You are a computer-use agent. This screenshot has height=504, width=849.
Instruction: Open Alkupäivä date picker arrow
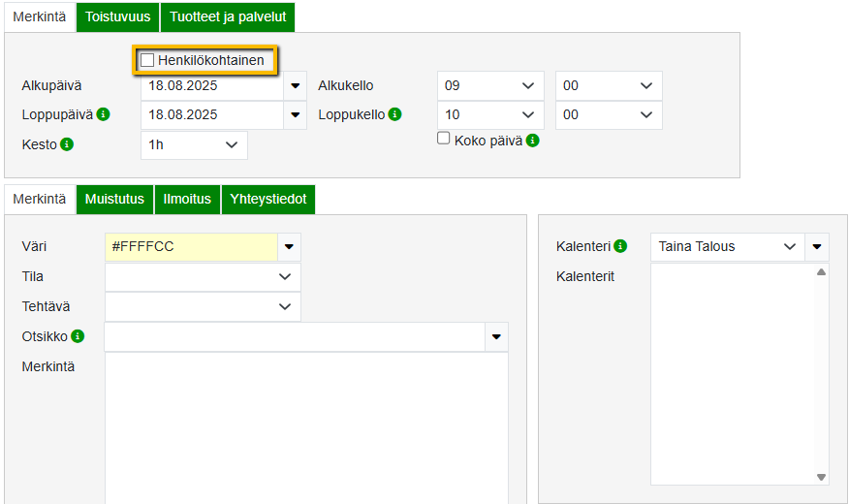click(296, 85)
